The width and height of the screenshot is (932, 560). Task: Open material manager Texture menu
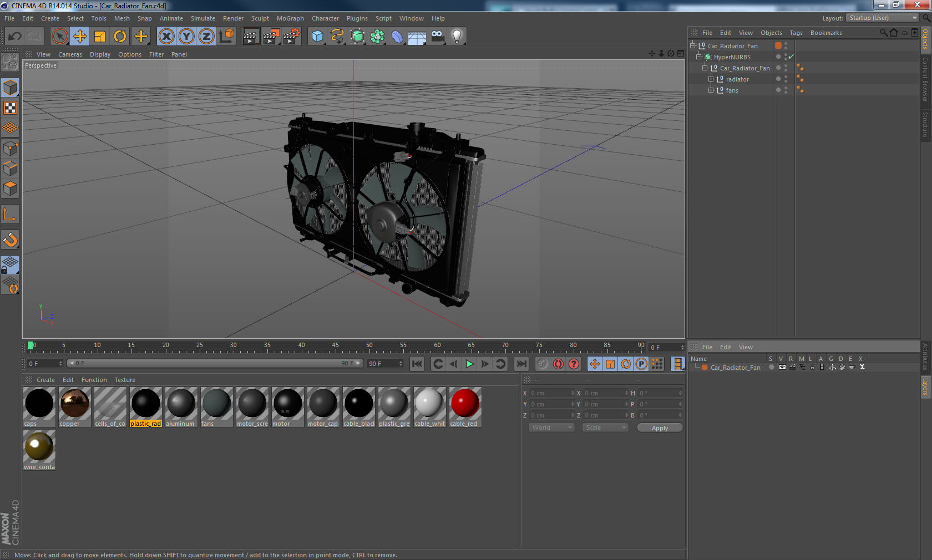click(125, 380)
